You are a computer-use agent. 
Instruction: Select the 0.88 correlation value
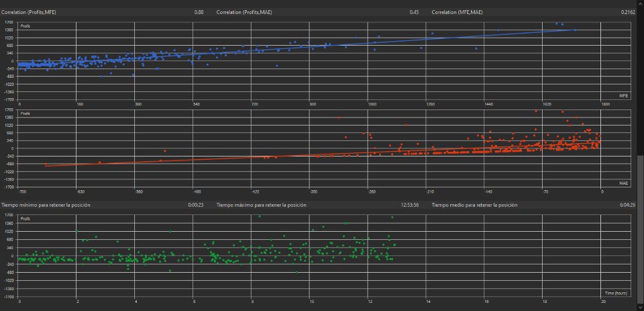[199, 12]
